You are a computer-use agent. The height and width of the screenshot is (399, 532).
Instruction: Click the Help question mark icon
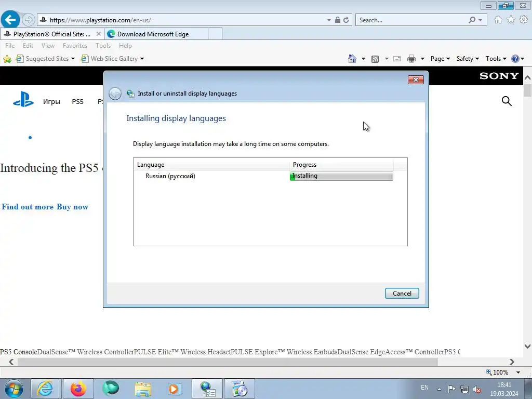pos(515,59)
